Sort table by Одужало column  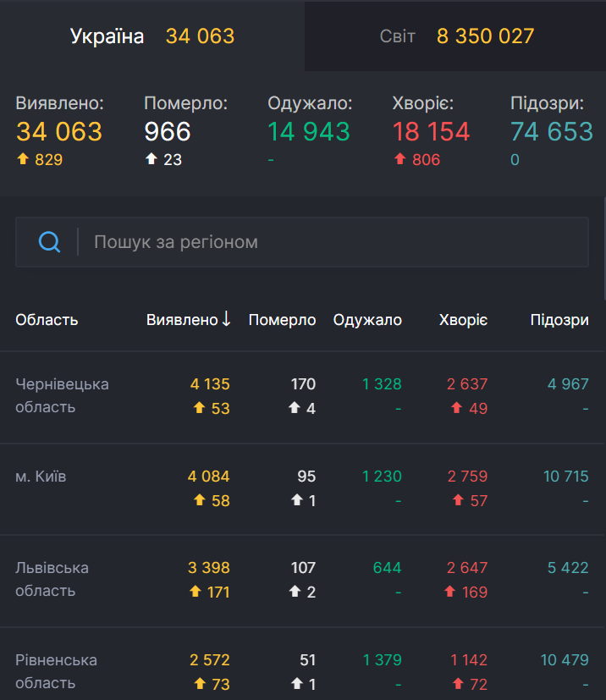367,320
